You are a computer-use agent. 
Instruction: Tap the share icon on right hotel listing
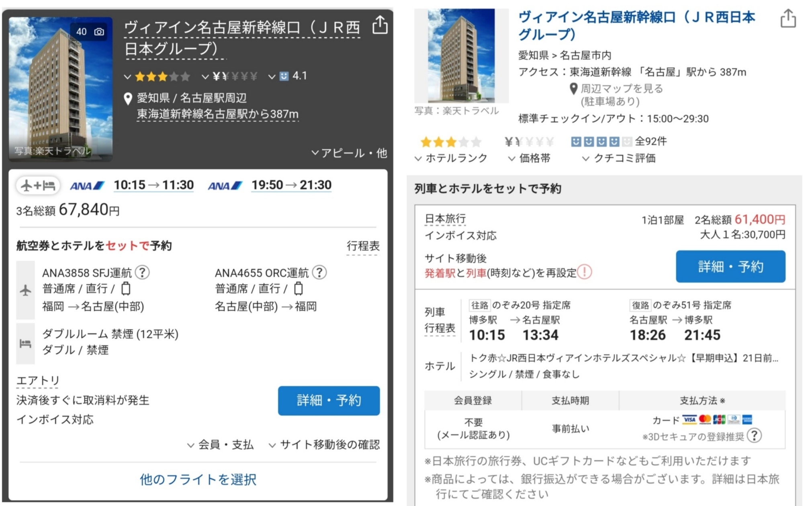pos(788,18)
